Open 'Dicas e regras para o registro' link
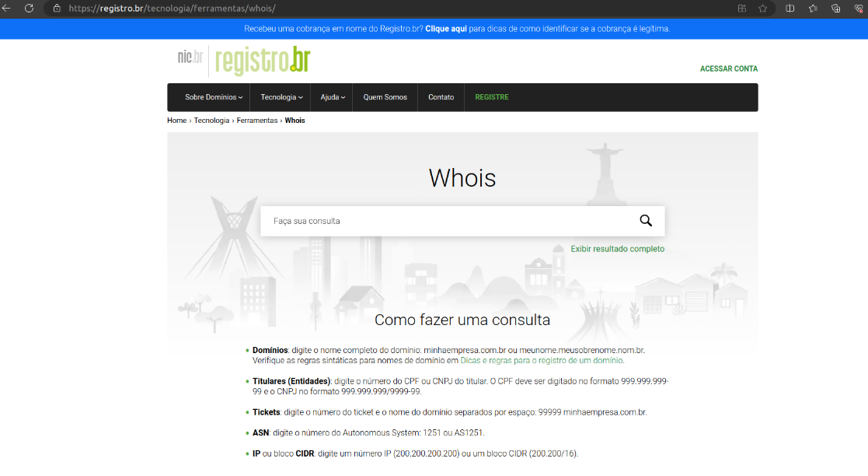 tap(542, 360)
